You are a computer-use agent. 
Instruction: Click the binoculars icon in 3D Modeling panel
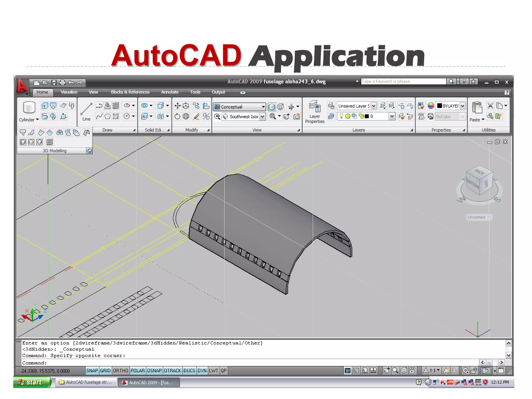coord(60,133)
